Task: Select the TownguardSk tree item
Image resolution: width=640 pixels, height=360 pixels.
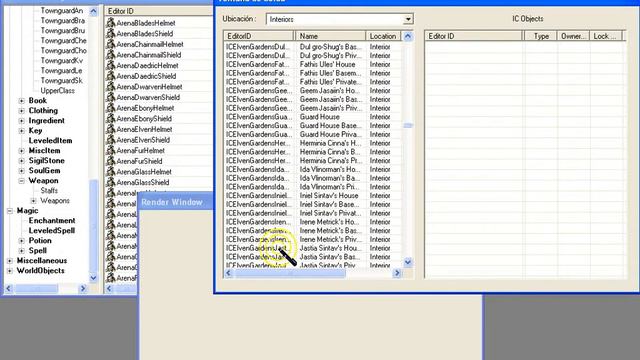Action: (61, 81)
